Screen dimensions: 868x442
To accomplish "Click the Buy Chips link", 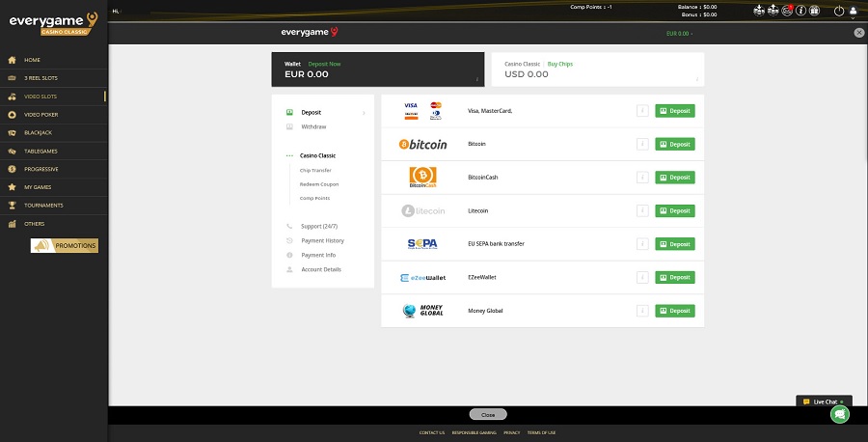I will pyautogui.click(x=561, y=64).
